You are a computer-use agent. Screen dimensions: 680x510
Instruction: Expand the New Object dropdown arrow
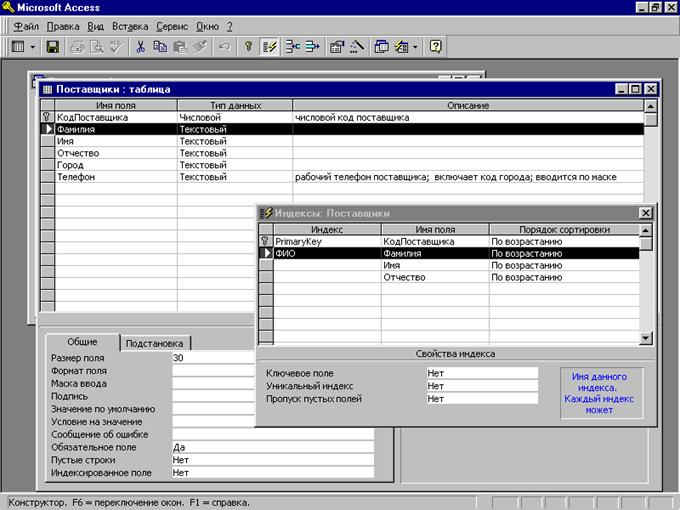(415, 46)
